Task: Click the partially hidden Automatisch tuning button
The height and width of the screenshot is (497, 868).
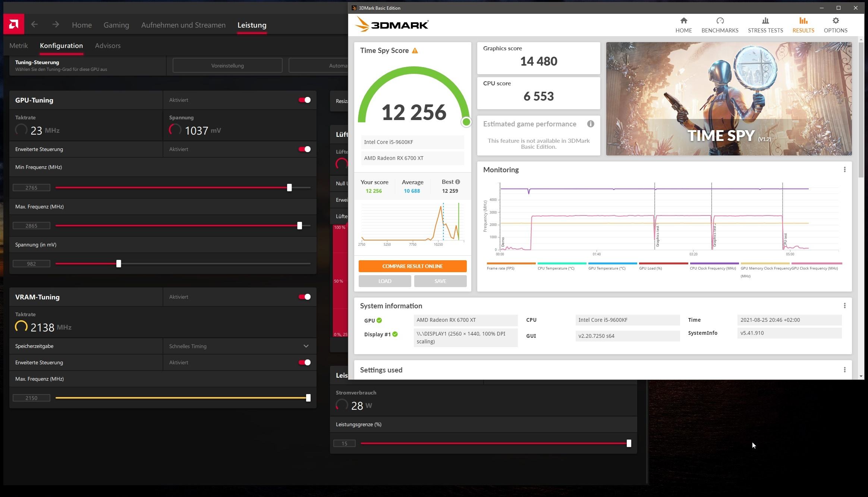Action: tap(318, 66)
